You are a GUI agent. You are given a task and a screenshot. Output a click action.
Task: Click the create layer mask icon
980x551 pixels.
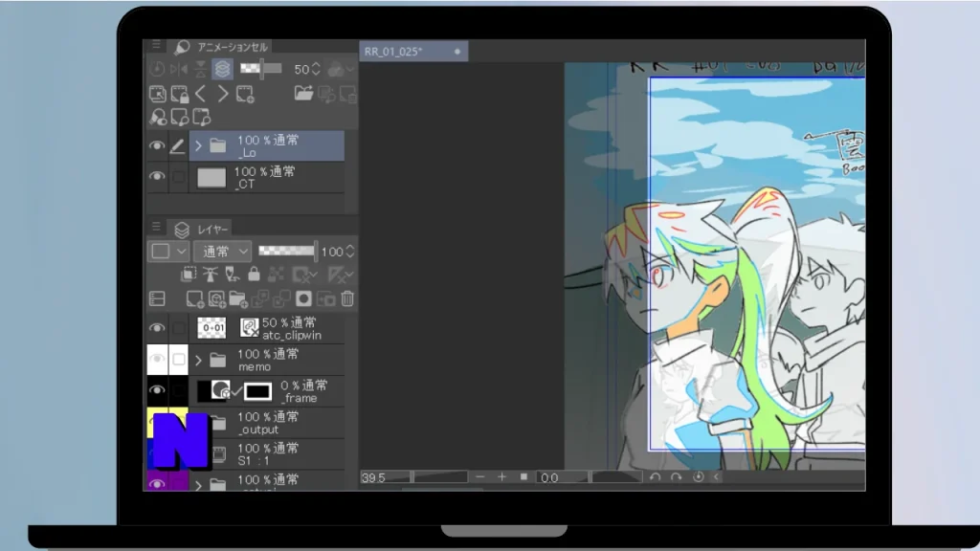pyautogui.click(x=303, y=299)
